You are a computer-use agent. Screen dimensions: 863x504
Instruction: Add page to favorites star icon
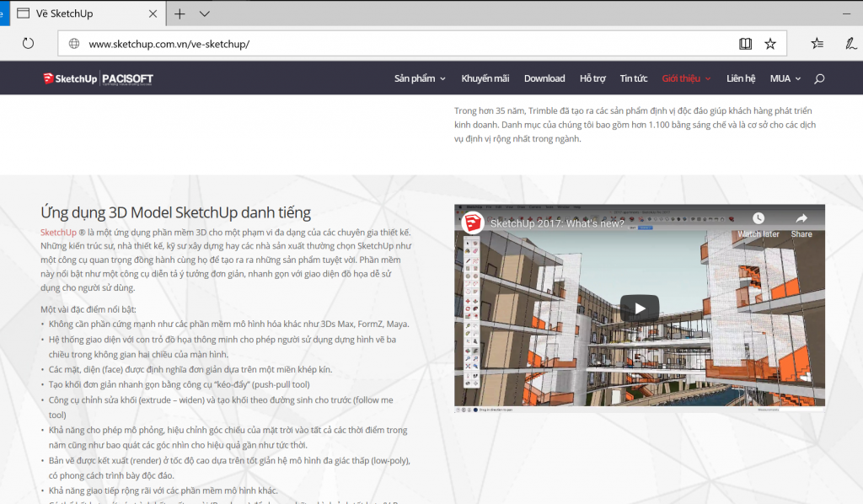(770, 44)
